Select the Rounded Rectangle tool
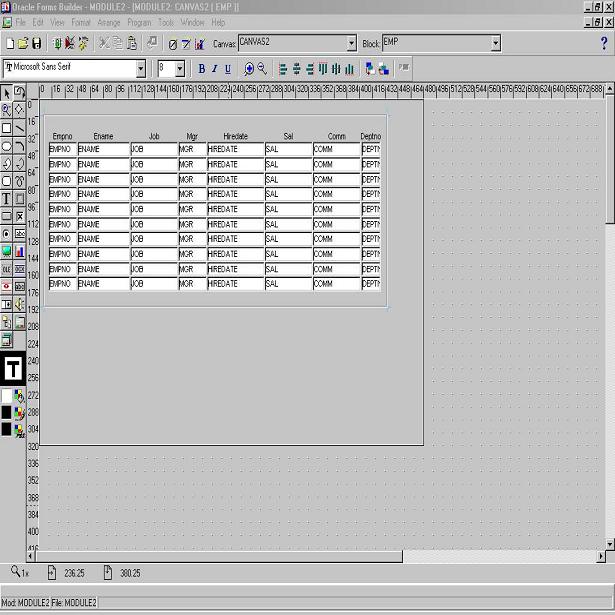The height and width of the screenshot is (615, 615). pyautogui.click(x=6, y=181)
